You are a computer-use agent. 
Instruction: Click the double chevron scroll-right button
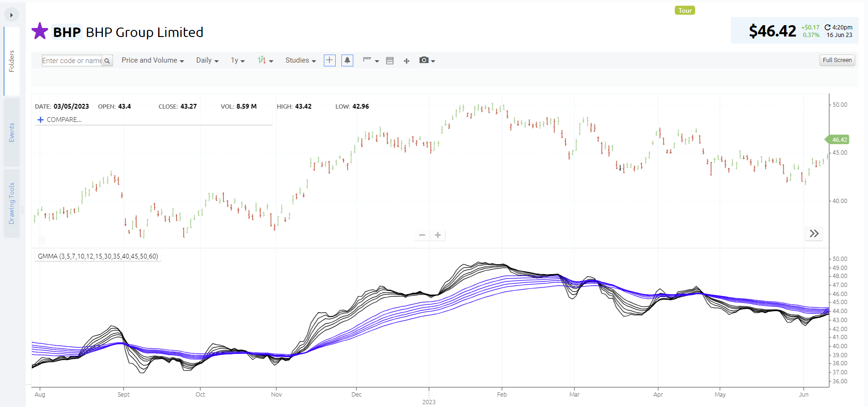point(814,233)
